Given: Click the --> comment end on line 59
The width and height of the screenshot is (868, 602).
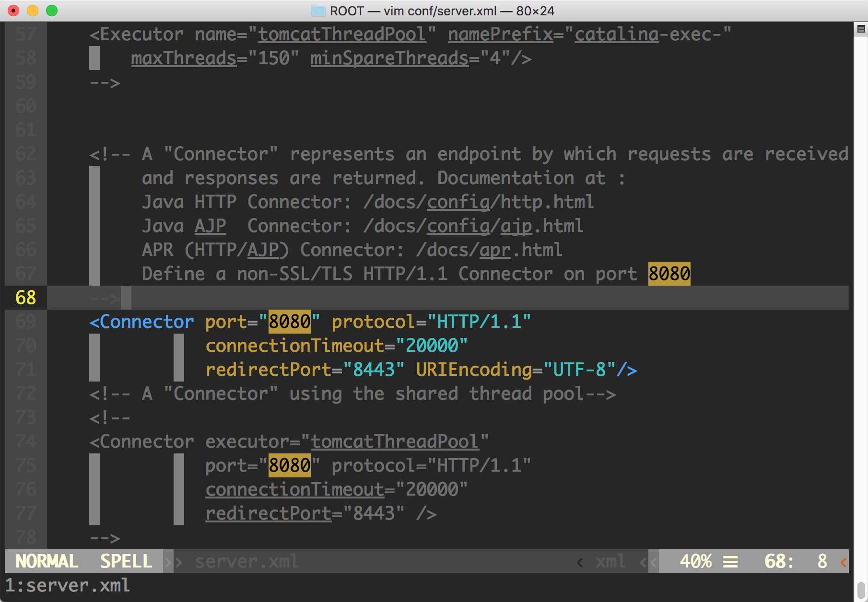Looking at the screenshot, I should (x=105, y=83).
